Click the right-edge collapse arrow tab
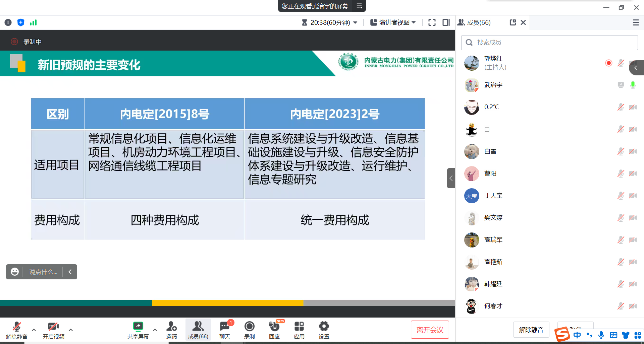Screen dimensions: 644x344 [x=636, y=68]
